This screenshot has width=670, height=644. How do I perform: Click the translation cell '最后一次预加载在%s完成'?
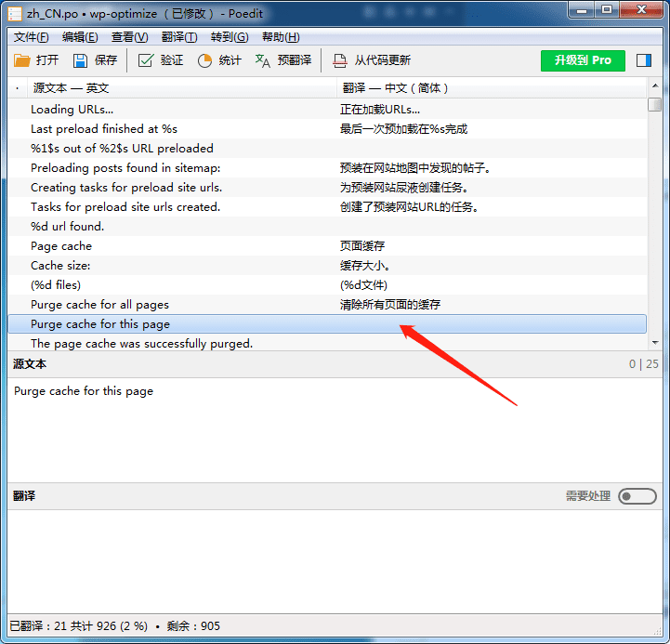click(404, 129)
